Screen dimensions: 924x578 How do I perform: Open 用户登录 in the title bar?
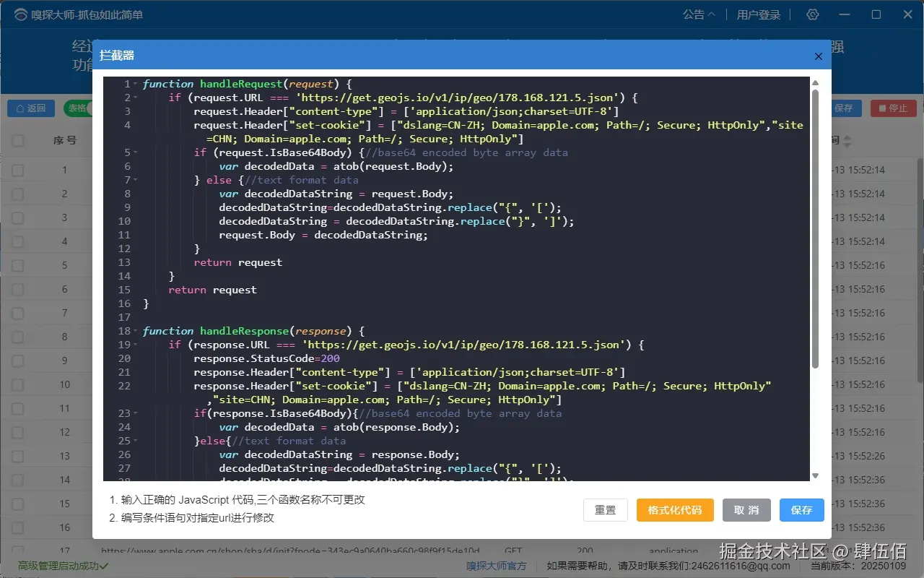(759, 14)
